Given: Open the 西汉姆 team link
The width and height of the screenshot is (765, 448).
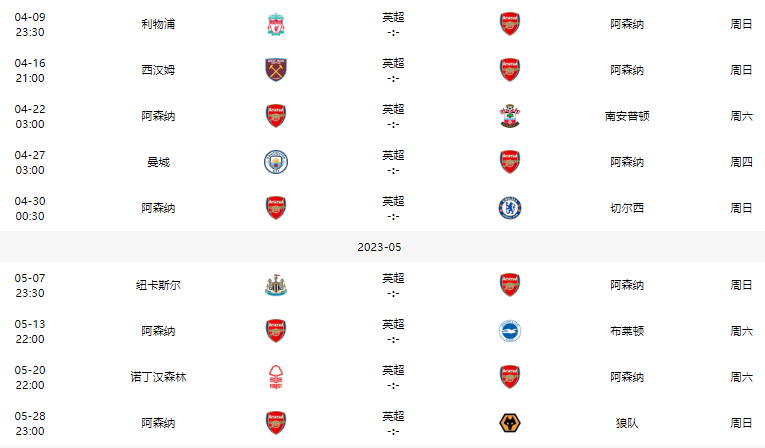Looking at the screenshot, I should tap(158, 70).
